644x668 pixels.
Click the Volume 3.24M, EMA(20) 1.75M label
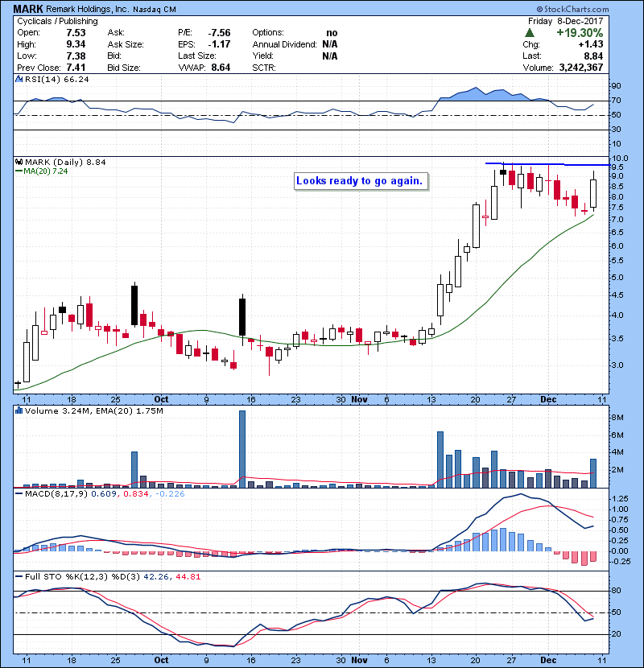(93, 410)
